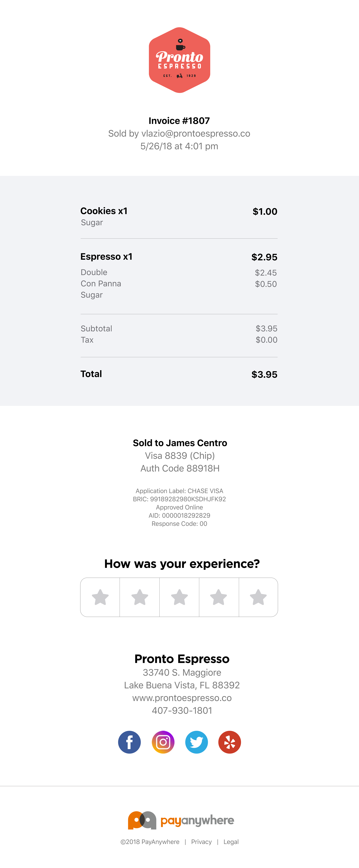Open the Privacy link in footer

[x=201, y=842]
